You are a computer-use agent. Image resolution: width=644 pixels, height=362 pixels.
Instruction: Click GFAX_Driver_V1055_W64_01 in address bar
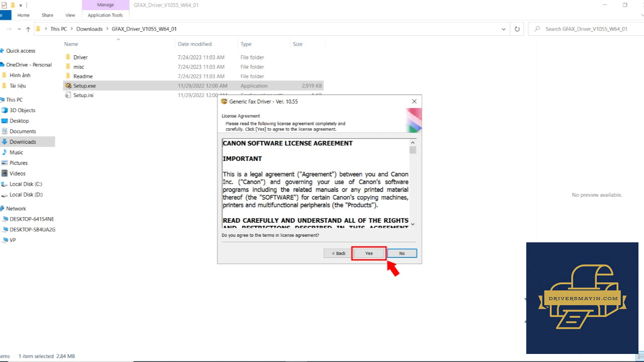[144, 29]
